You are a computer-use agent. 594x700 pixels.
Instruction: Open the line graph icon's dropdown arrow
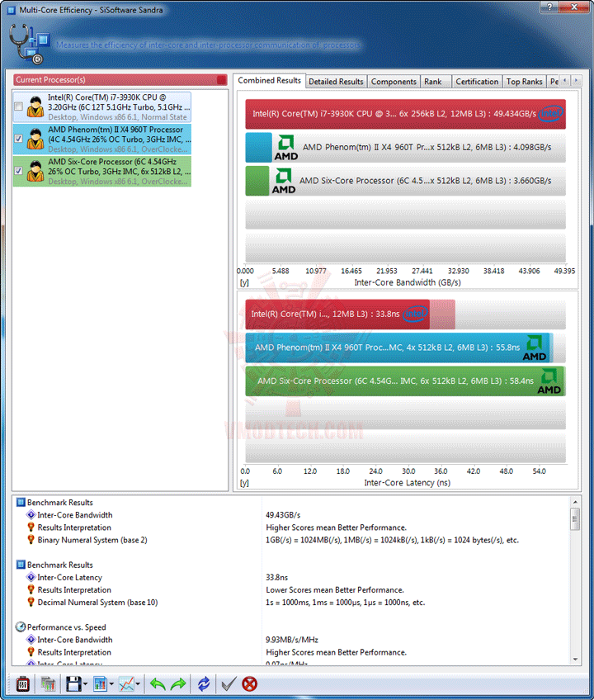(138, 684)
